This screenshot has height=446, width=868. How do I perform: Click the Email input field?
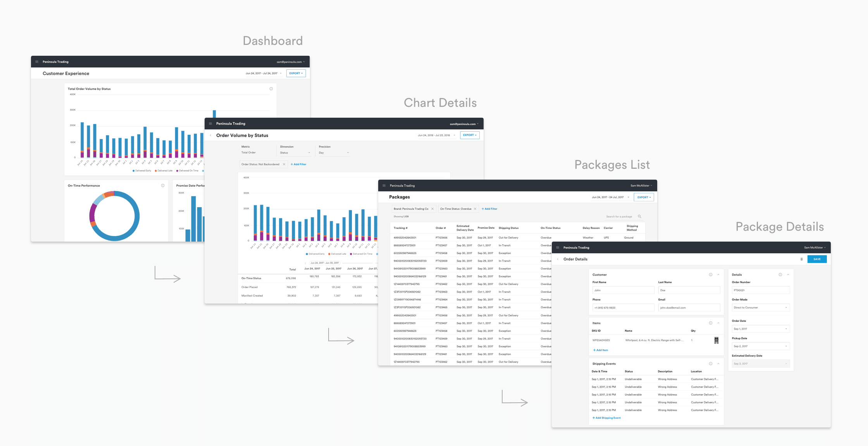coord(689,307)
